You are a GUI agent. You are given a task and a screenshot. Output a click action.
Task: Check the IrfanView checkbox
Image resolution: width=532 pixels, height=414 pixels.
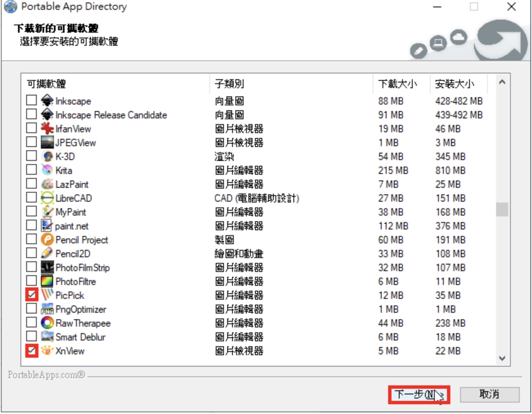click(x=31, y=128)
